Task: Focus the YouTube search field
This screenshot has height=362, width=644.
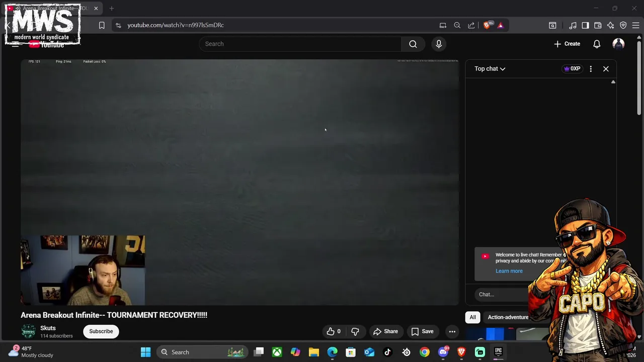Action: (x=300, y=44)
